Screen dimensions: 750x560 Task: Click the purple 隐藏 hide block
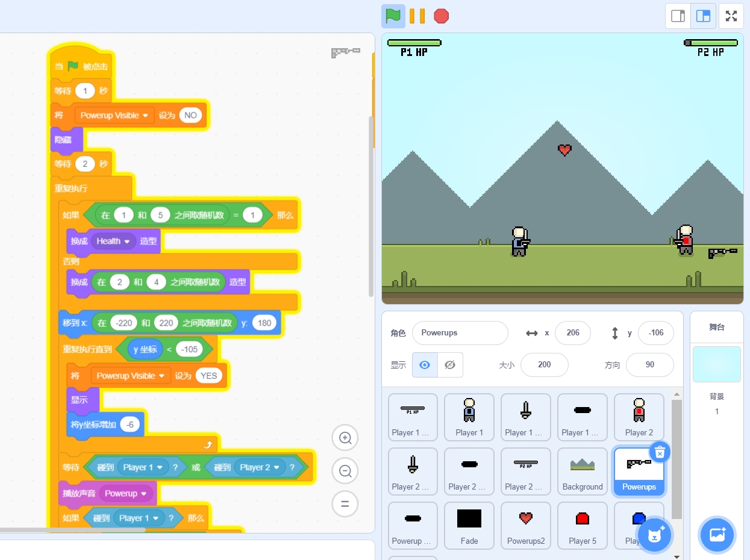67,139
